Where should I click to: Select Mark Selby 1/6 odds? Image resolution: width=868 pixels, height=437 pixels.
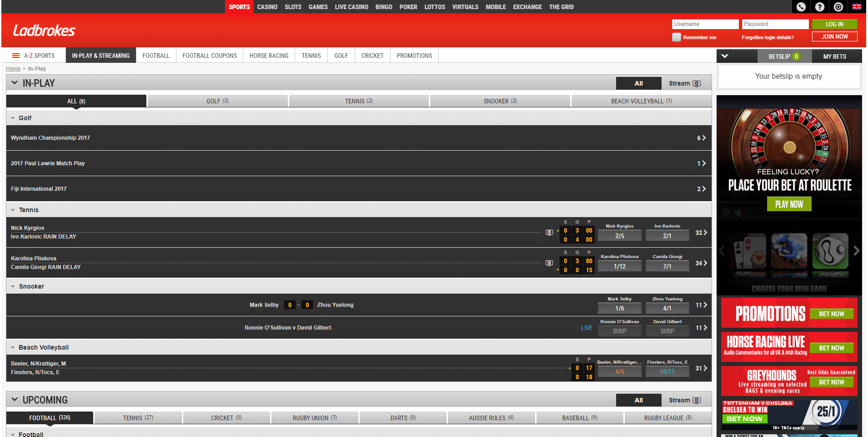(619, 308)
